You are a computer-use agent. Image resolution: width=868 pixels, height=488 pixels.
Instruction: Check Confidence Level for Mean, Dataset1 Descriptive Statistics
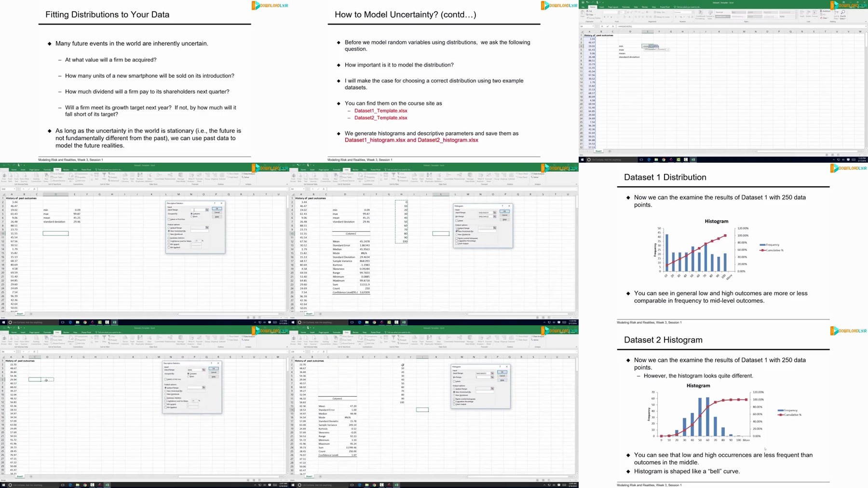pos(169,241)
